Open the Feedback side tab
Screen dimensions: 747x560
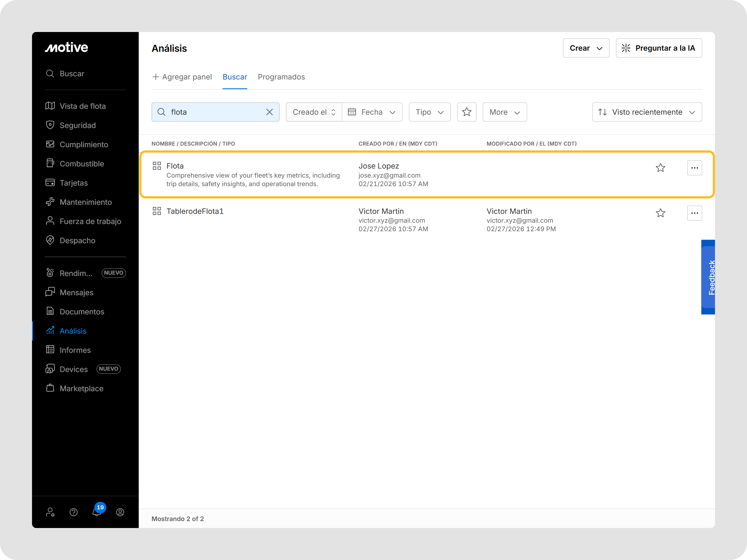click(708, 277)
